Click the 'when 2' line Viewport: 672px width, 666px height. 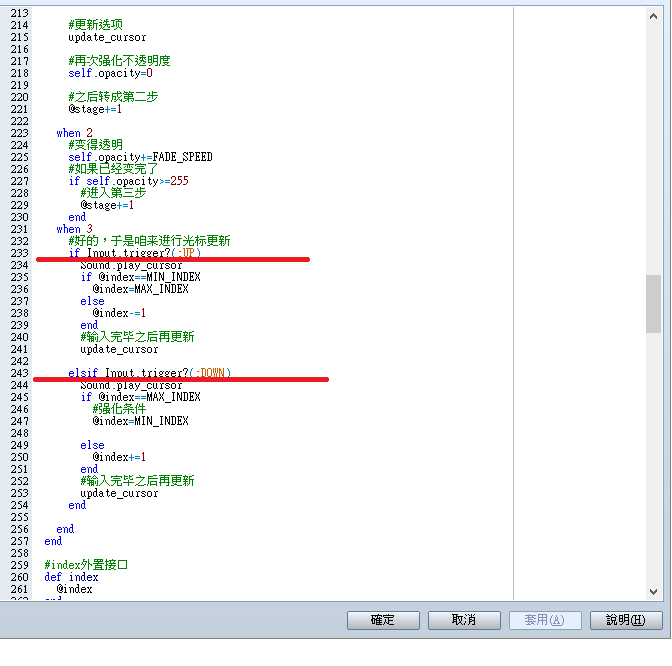(74, 133)
